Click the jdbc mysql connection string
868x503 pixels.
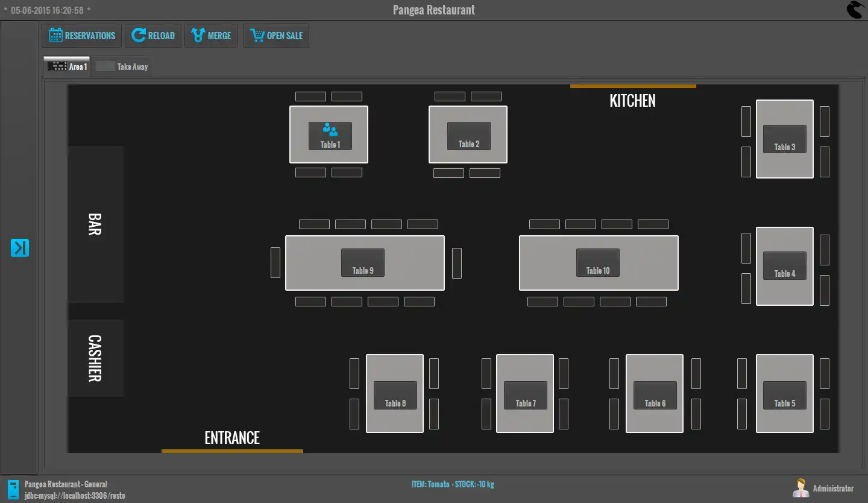tap(75, 496)
